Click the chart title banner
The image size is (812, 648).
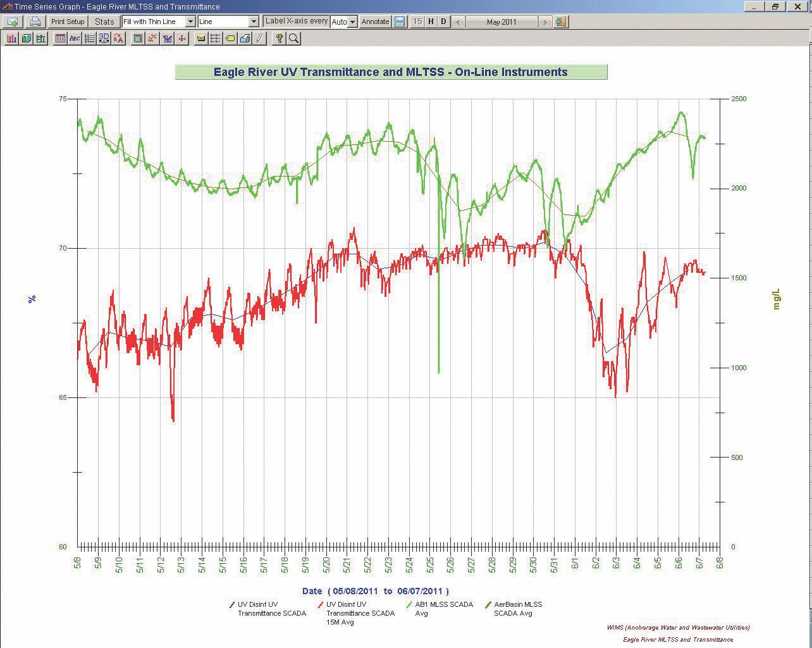coord(391,72)
